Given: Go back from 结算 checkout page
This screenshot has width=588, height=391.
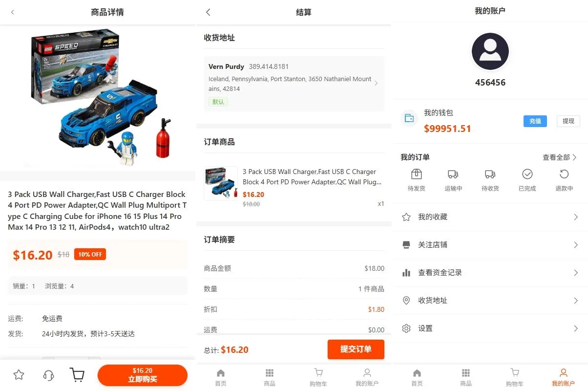Looking at the screenshot, I should [208, 12].
